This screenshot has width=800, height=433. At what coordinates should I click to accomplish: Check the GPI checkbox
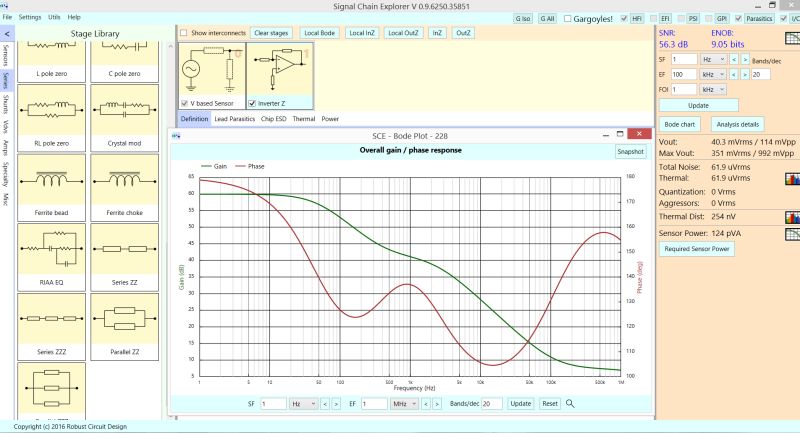[709, 19]
